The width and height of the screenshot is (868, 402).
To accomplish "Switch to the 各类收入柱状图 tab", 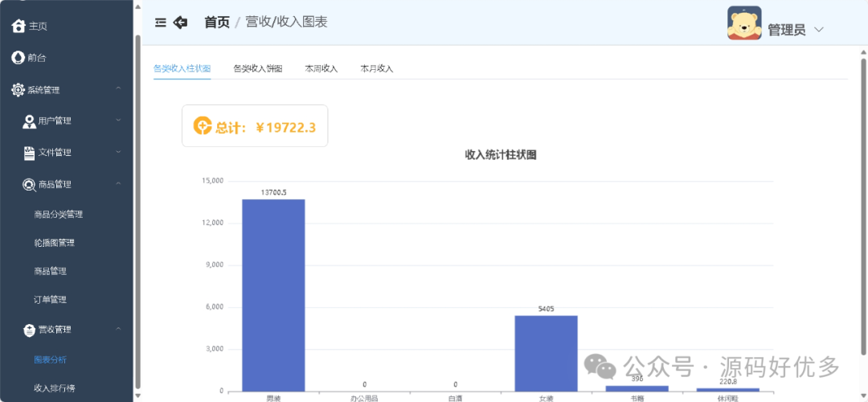I will [x=182, y=68].
